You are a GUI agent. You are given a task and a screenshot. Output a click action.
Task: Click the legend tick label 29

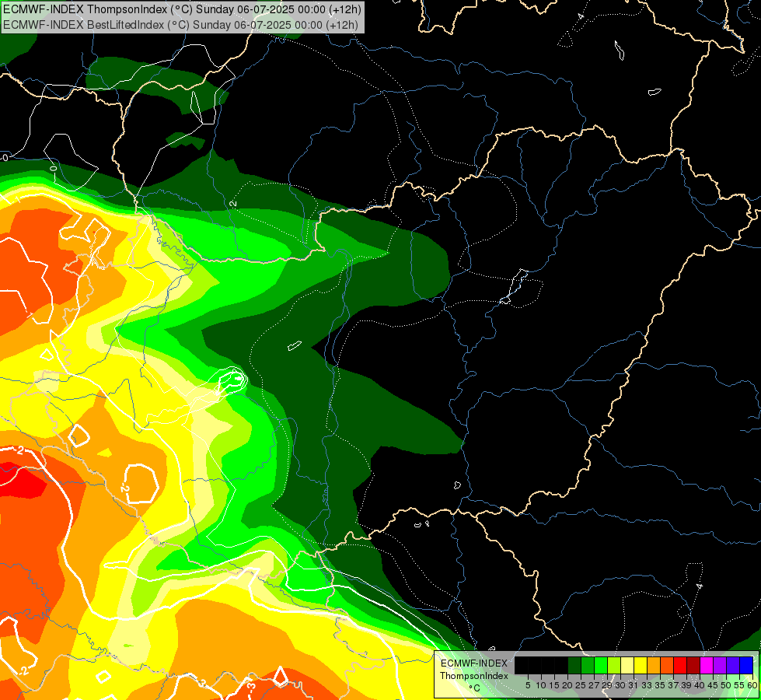click(x=607, y=685)
